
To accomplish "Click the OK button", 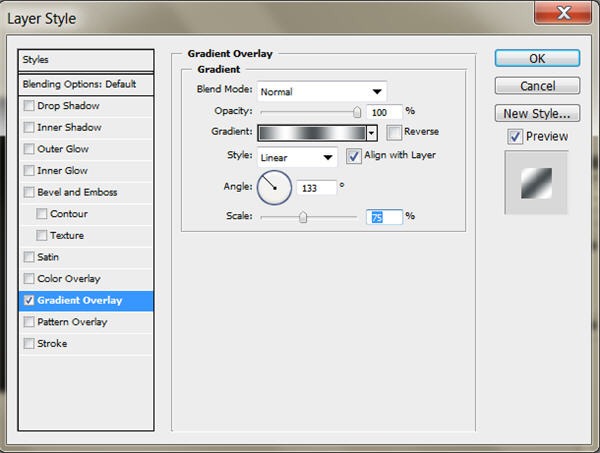I will [x=537, y=59].
